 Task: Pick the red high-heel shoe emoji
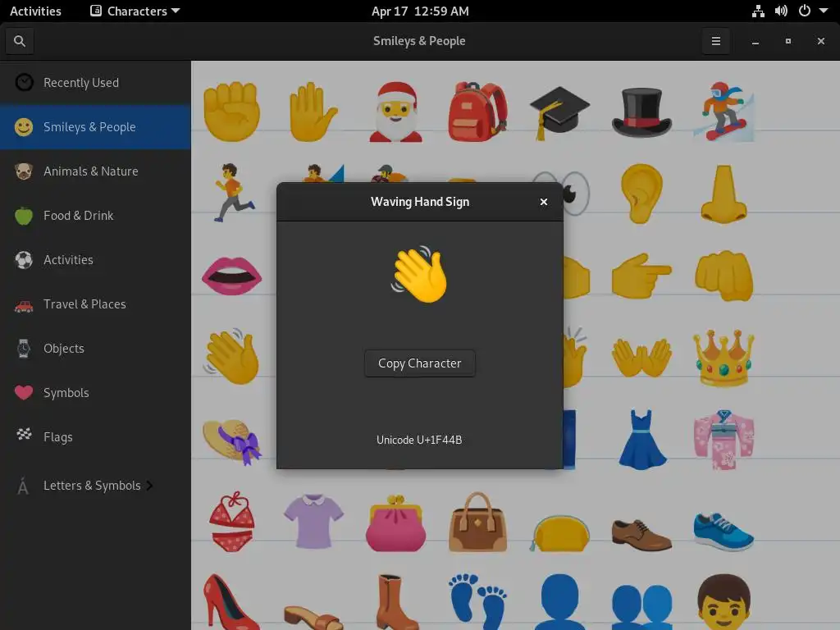[x=231, y=602]
